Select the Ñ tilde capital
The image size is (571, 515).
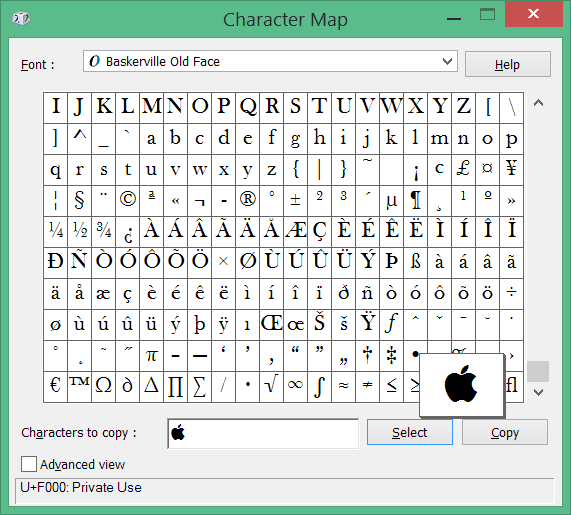click(x=79, y=263)
